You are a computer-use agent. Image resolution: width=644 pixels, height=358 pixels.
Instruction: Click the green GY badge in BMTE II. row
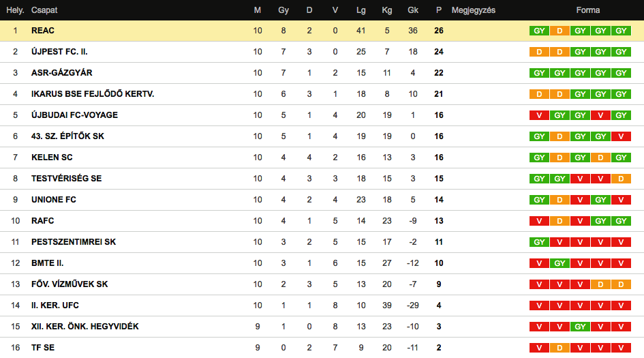(x=559, y=263)
